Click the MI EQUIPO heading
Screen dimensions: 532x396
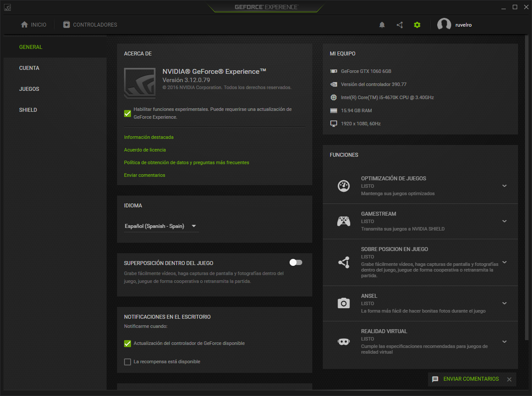(x=342, y=54)
